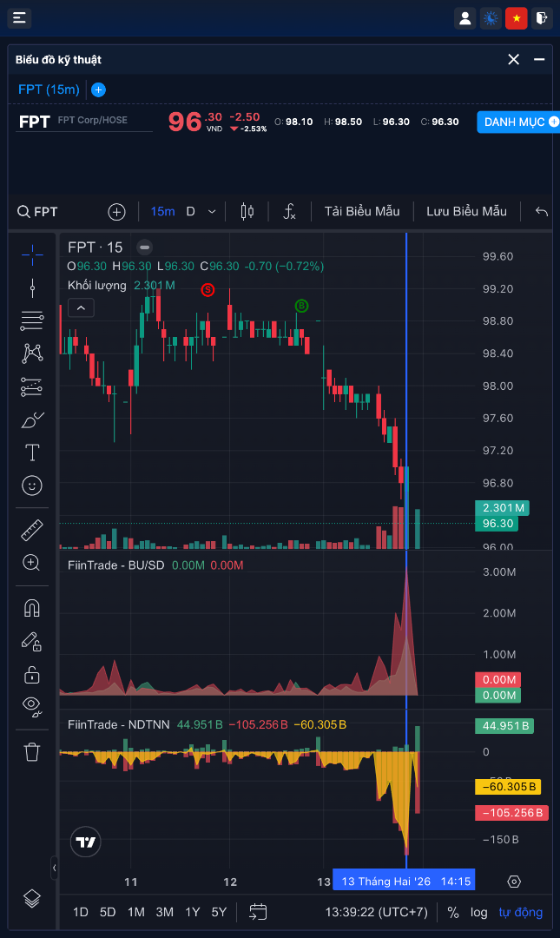
Task: Select the pattern drawing tool
Action: [32, 353]
